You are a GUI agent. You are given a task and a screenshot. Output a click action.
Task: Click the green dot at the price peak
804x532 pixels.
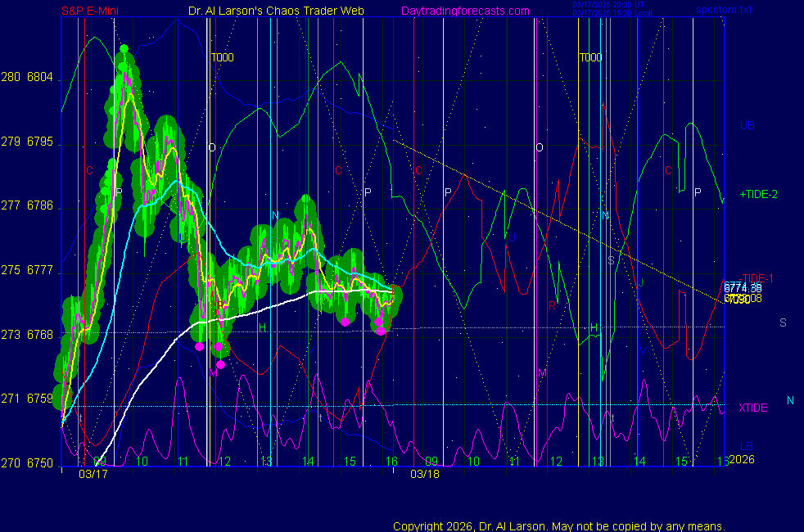(124, 49)
